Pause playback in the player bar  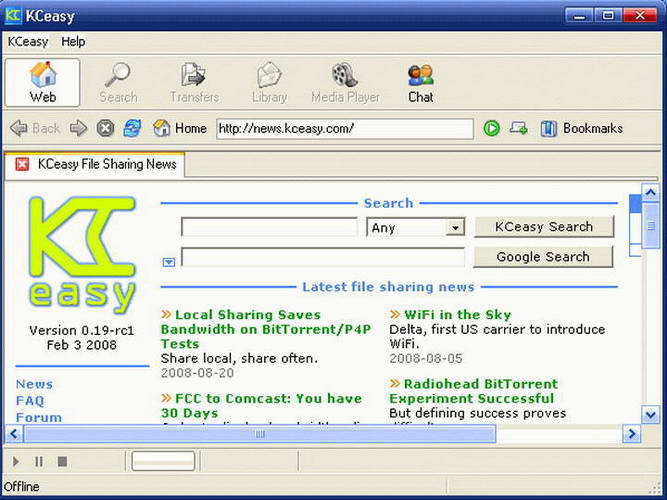[39, 461]
